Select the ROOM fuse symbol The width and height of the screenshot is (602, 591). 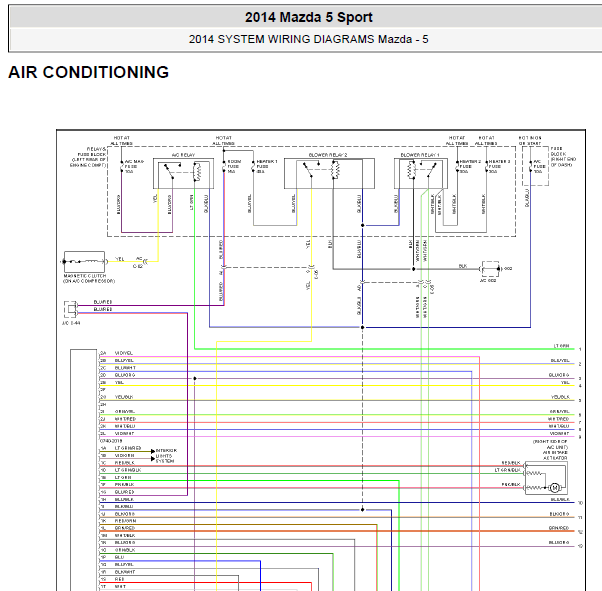[224, 166]
